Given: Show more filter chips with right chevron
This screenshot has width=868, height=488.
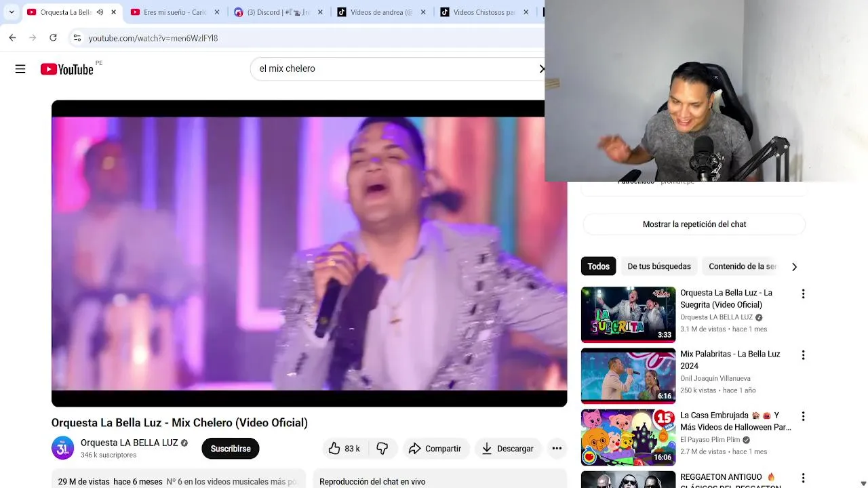Looking at the screenshot, I should [x=794, y=267].
